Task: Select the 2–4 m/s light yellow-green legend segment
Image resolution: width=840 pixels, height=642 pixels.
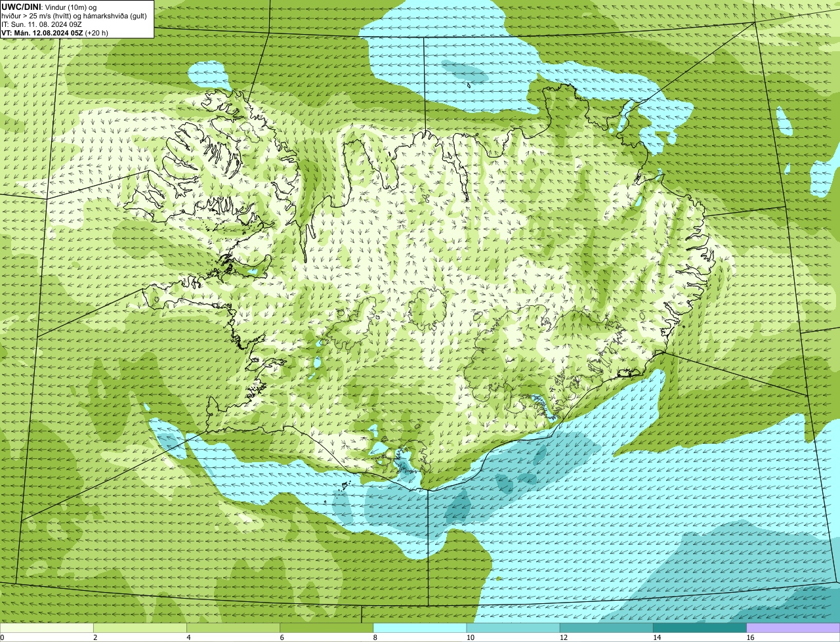Action: (140, 628)
